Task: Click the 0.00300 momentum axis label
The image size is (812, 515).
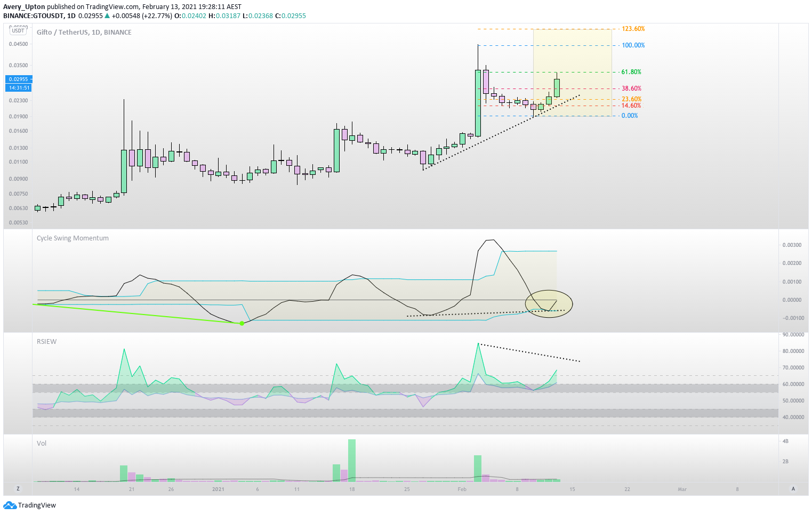Action: tap(792, 245)
